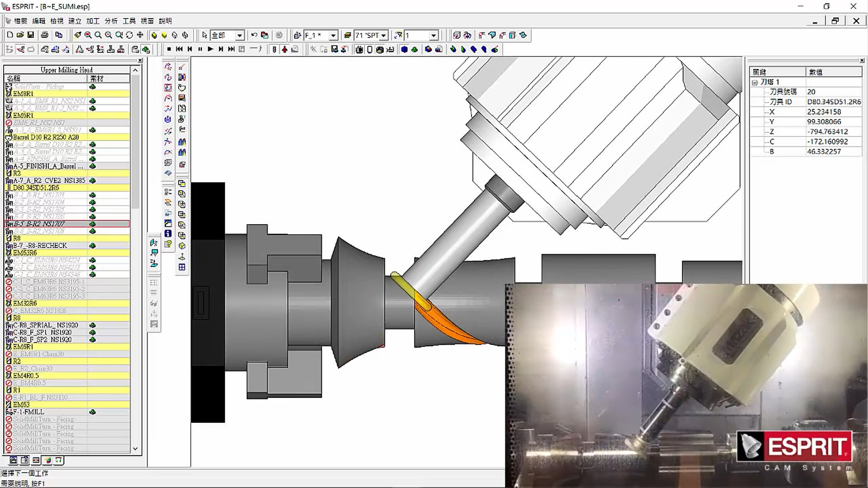The image size is (868, 488).
Task: Open the F_1 work plane dropdown
Action: tap(333, 35)
